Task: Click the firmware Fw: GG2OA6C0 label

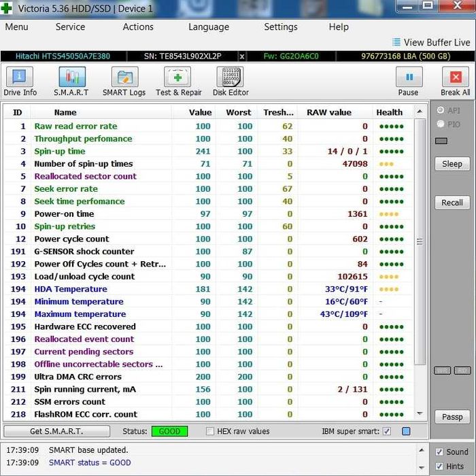Action: 291,56
